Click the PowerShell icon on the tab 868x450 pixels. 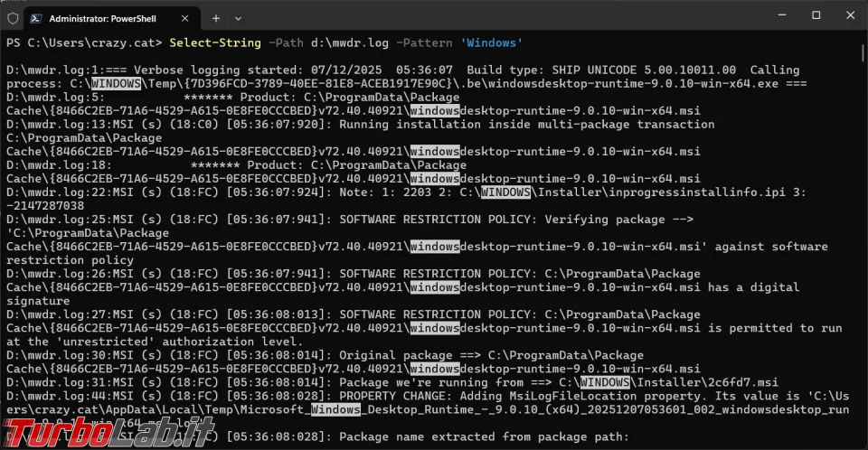pyautogui.click(x=35, y=17)
